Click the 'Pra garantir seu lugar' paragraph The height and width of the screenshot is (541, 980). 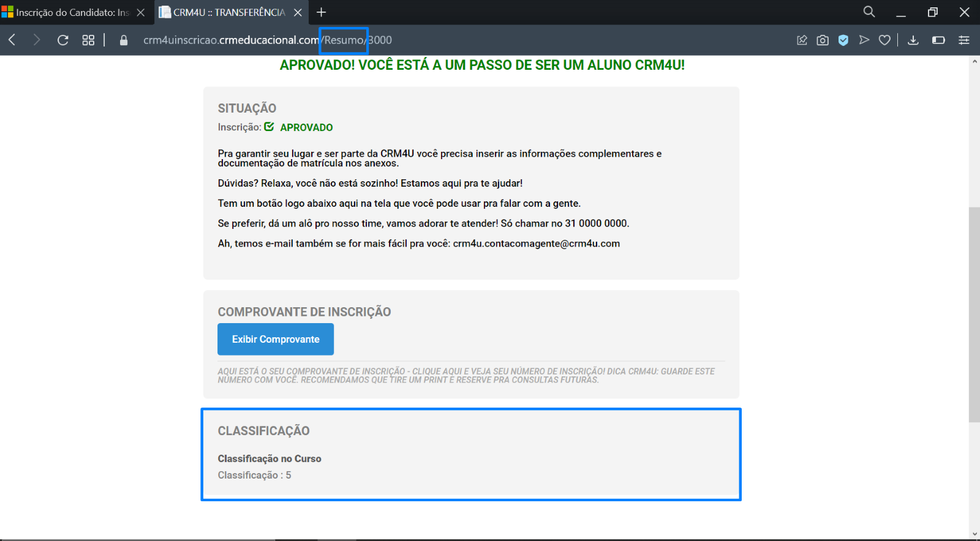point(440,158)
